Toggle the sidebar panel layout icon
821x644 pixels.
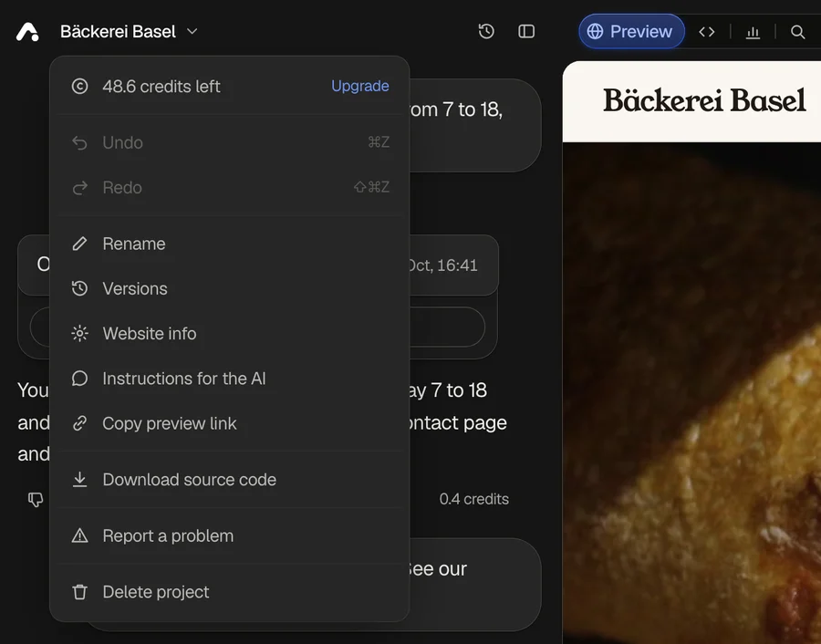coord(526,31)
